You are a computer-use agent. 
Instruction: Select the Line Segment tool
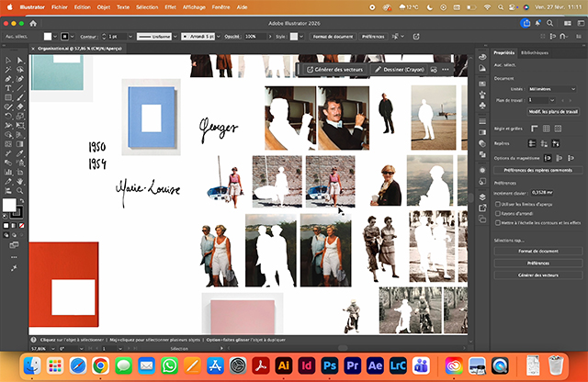tap(20, 88)
